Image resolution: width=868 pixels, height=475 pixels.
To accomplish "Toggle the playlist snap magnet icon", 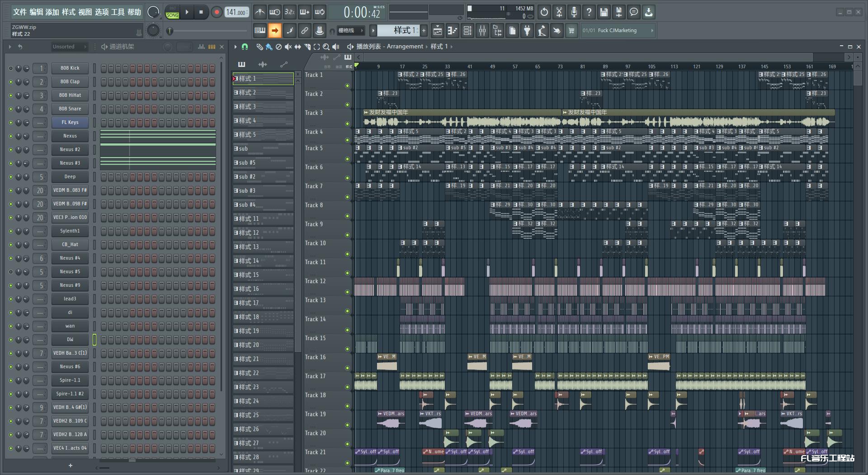I will point(245,47).
